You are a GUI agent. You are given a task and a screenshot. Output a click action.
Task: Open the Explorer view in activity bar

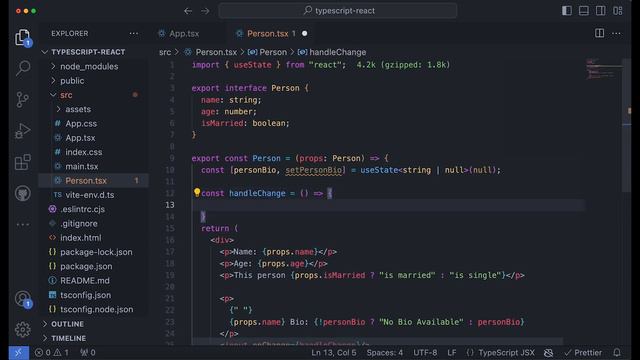(23, 38)
